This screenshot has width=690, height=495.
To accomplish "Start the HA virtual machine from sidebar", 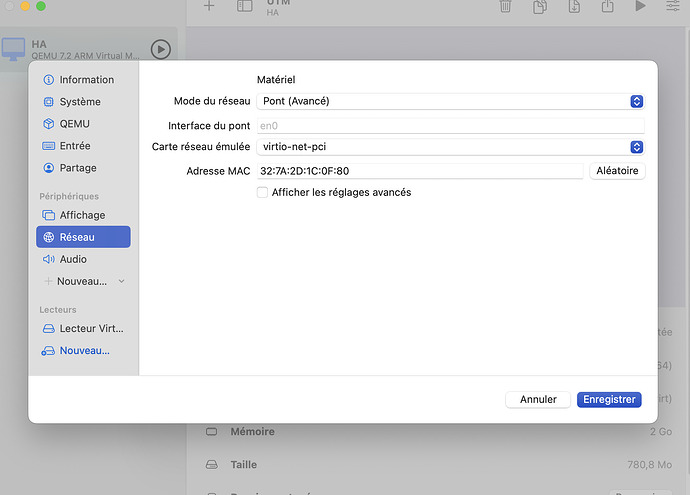I will point(160,49).
